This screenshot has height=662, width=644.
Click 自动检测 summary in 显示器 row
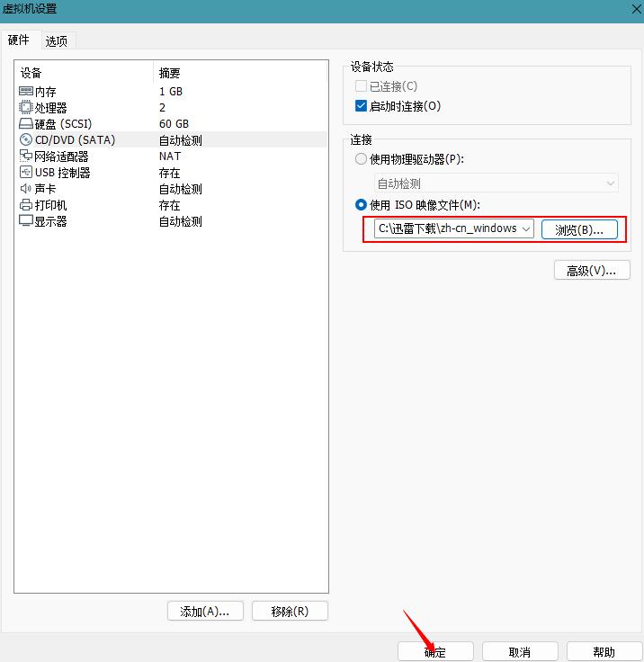click(x=180, y=221)
